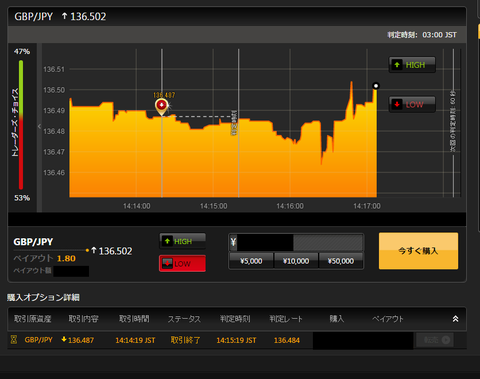480x379 pixels.
Task: Click the trader's choice sentiment bar
Action: [21, 125]
